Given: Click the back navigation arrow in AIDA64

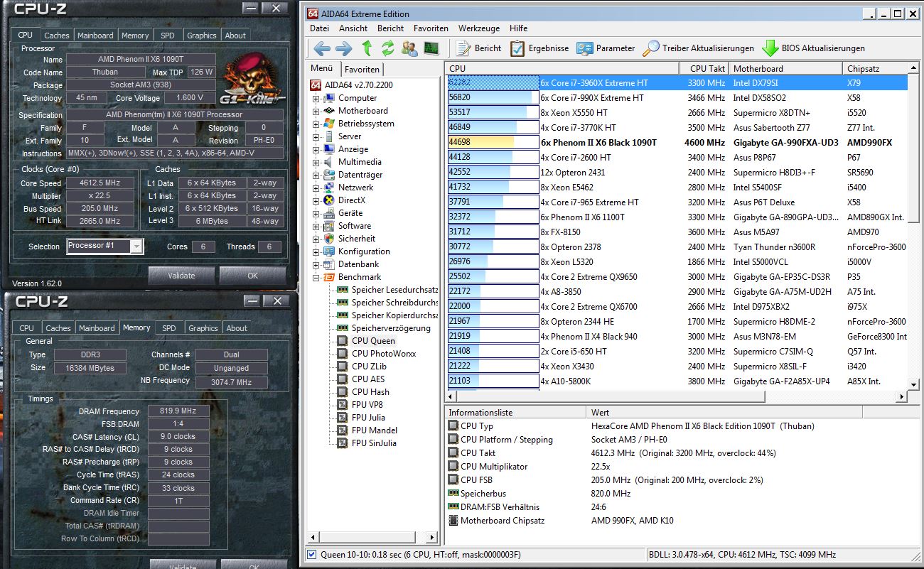Looking at the screenshot, I should (x=321, y=48).
